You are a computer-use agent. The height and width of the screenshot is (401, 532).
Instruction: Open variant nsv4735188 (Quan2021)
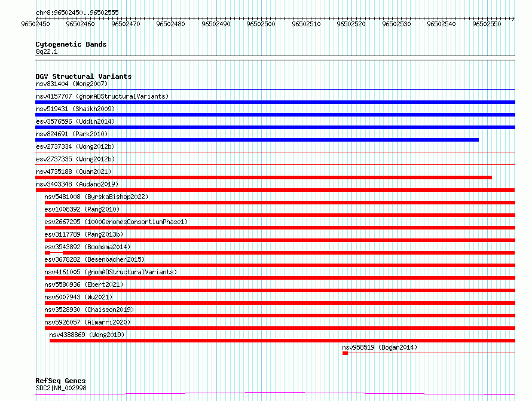(x=74, y=172)
